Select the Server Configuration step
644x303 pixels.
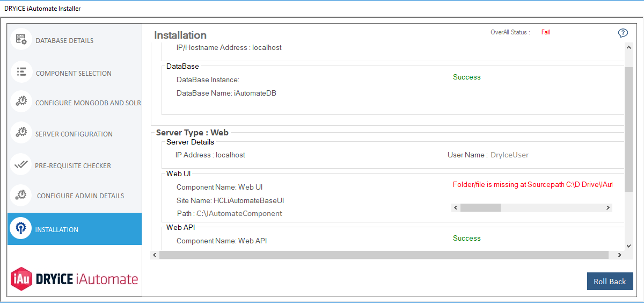[x=74, y=134]
